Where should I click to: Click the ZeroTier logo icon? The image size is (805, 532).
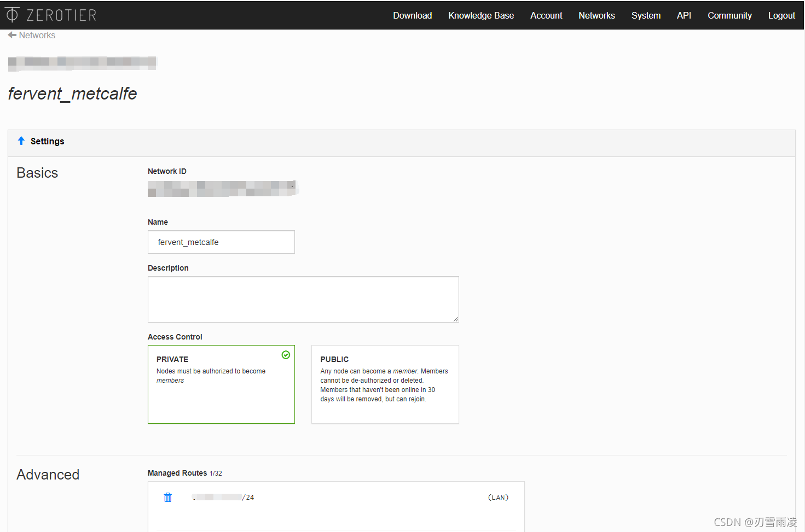tap(11, 15)
